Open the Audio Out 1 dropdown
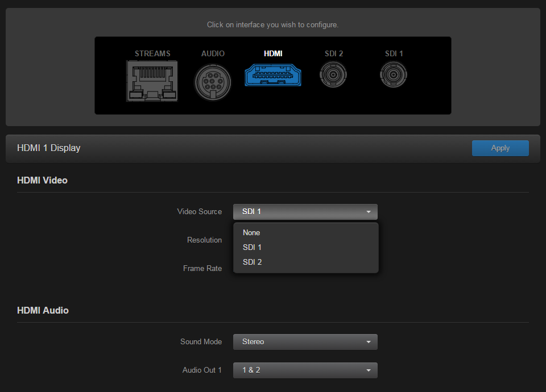 click(x=305, y=370)
